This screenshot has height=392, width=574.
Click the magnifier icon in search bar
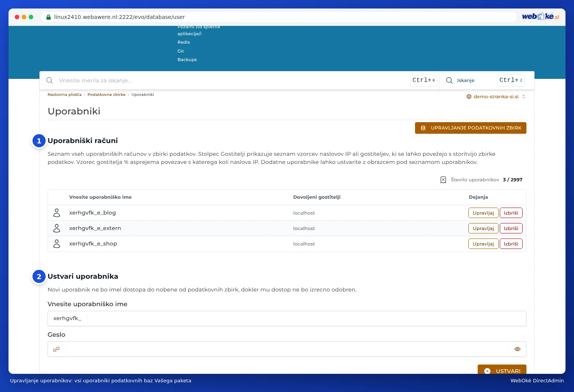[x=50, y=80]
